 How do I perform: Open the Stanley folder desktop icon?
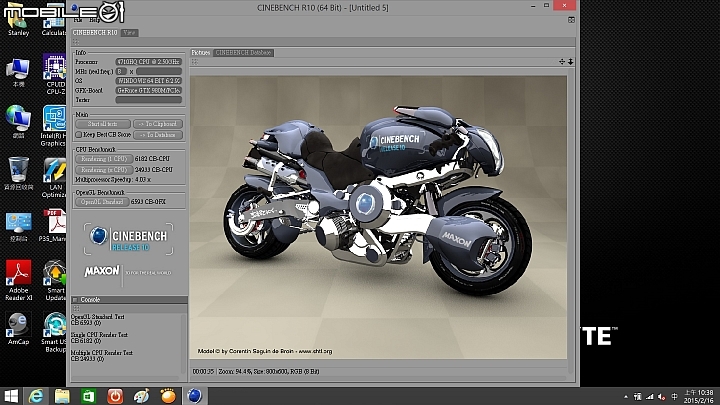click(18, 21)
